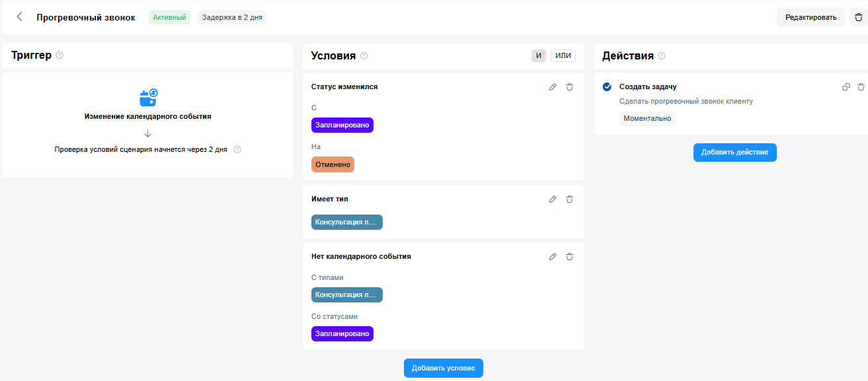This screenshot has height=381, width=868.
Task: Click the trash icon in top header
Action: coord(859,17)
